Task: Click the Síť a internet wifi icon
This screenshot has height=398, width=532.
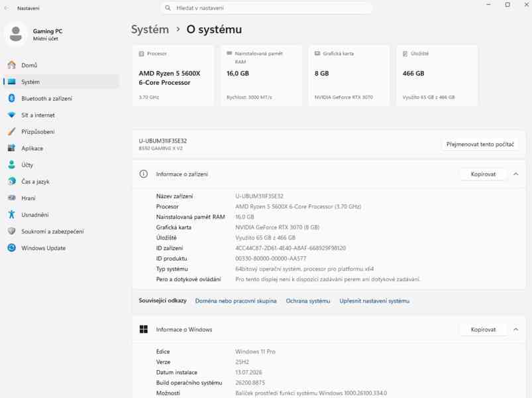Action: 11,115
